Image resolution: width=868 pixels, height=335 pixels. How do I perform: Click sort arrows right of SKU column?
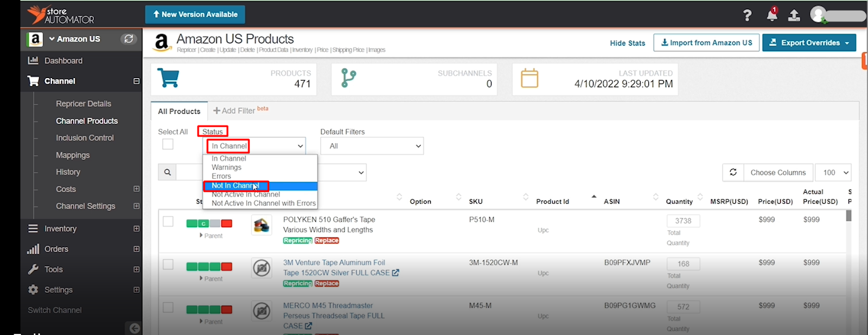[x=526, y=197]
